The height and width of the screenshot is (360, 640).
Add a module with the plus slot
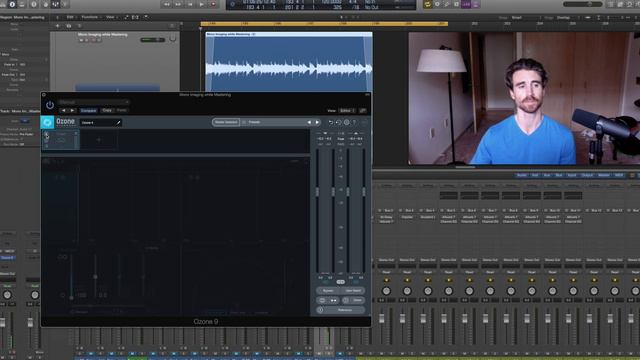coord(99,140)
